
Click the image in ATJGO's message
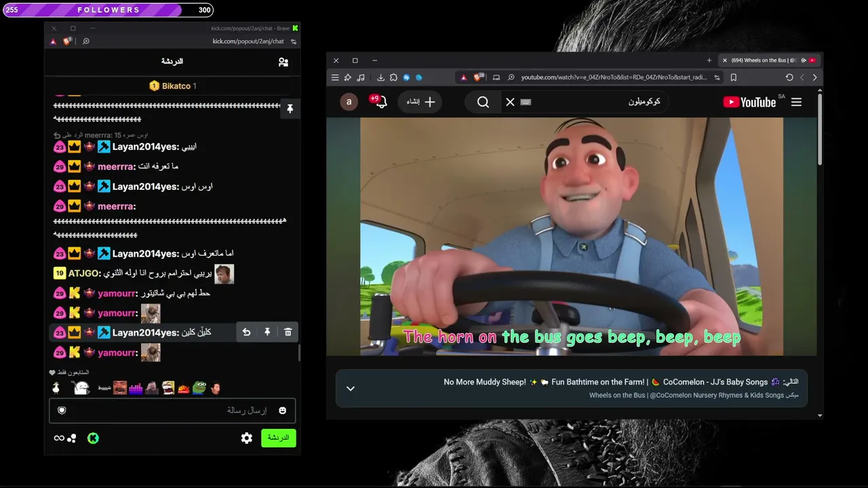point(224,274)
